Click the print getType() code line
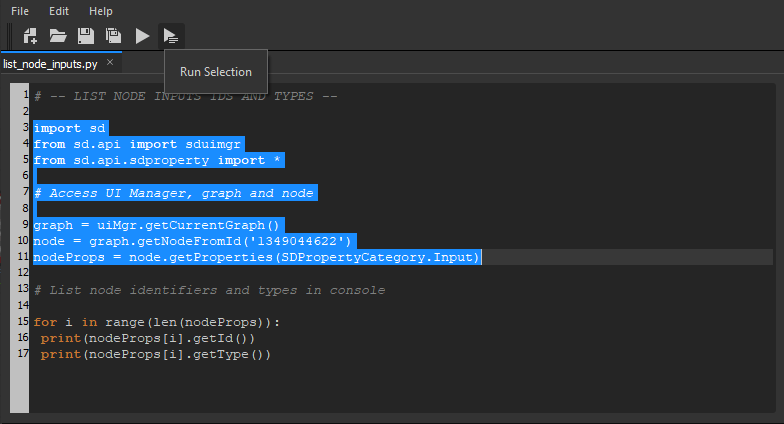 [156, 354]
